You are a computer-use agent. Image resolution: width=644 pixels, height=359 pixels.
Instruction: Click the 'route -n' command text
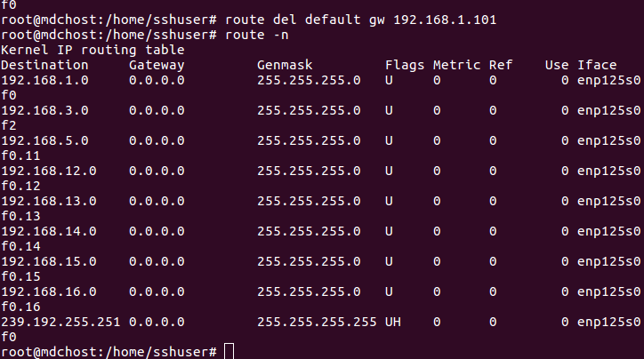tap(257, 35)
